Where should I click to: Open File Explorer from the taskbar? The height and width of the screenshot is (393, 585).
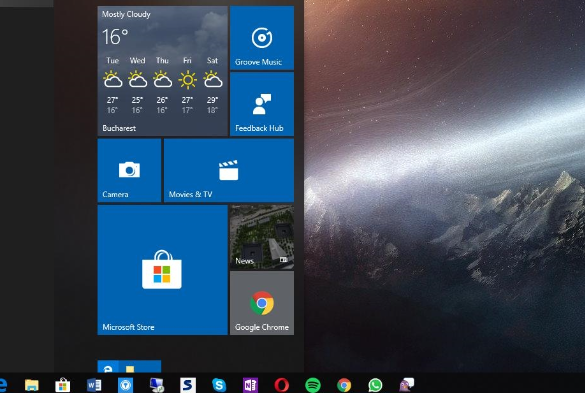(x=32, y=385)
